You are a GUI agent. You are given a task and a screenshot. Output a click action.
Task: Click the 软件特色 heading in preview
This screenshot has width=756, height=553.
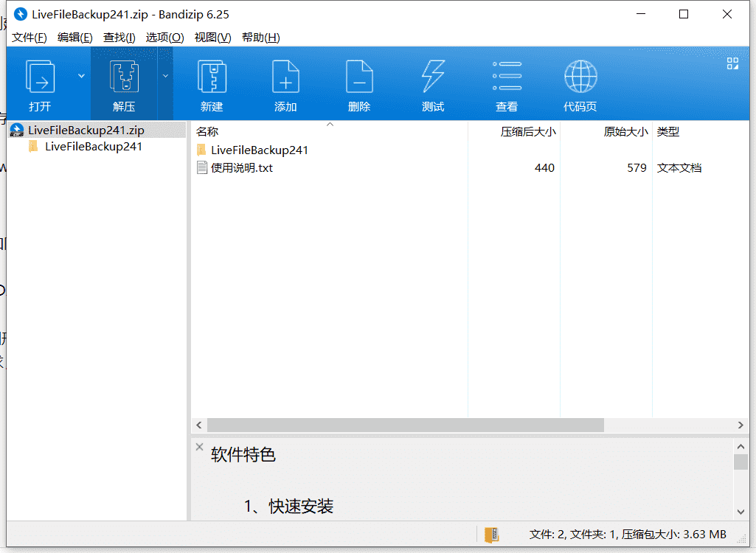click(243, 455)
